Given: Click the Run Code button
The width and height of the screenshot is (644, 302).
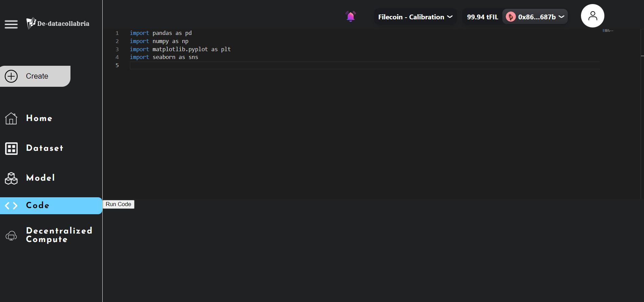Looking at the screenshot, I should tap(119, 204).
